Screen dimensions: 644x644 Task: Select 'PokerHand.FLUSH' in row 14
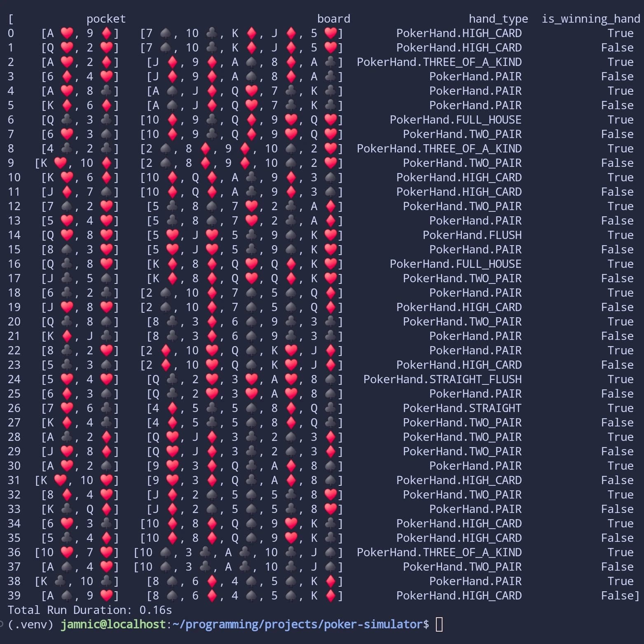coord(472,235)
